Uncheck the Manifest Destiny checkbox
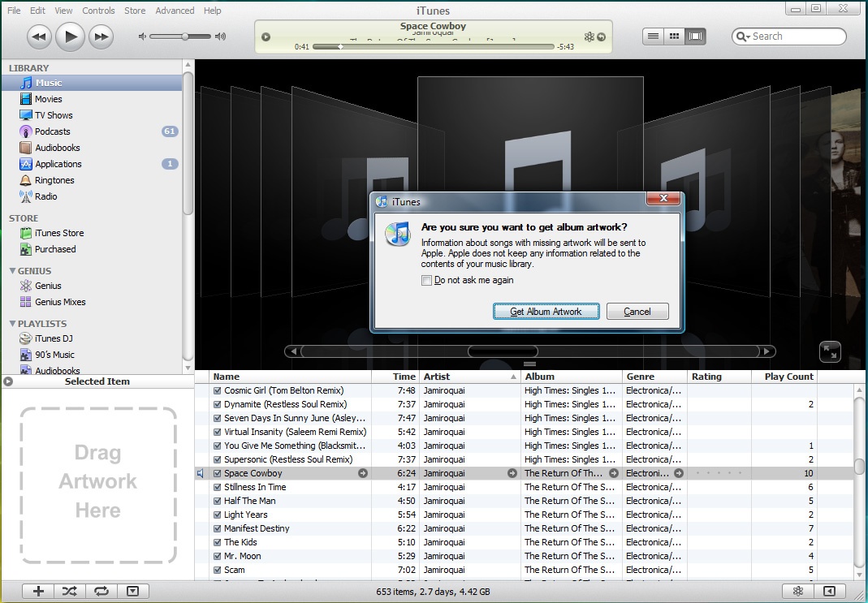The width and height of the screenshot is (868, 603). (218, 529)
